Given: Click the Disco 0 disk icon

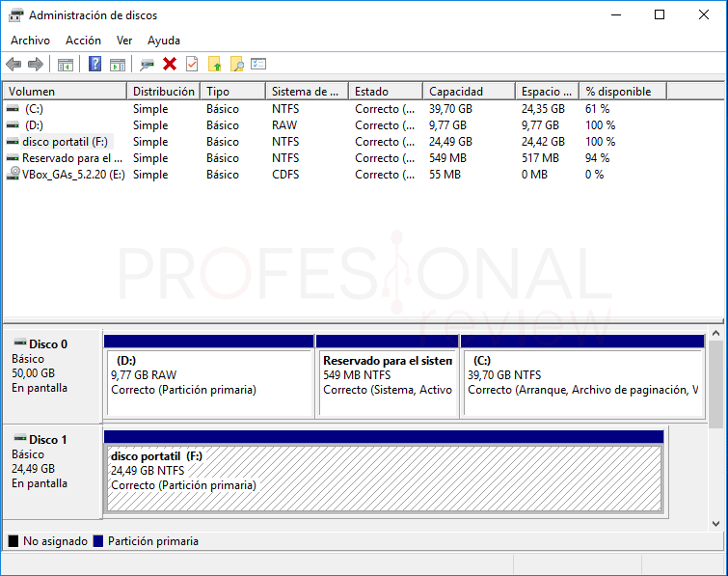Looking at the screenshot, I should pos(20,343).
